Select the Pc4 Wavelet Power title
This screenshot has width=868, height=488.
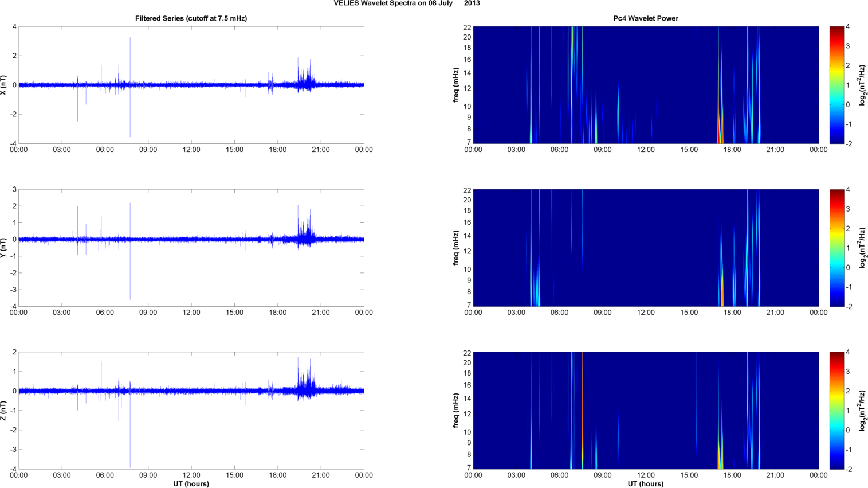point(645,18)
